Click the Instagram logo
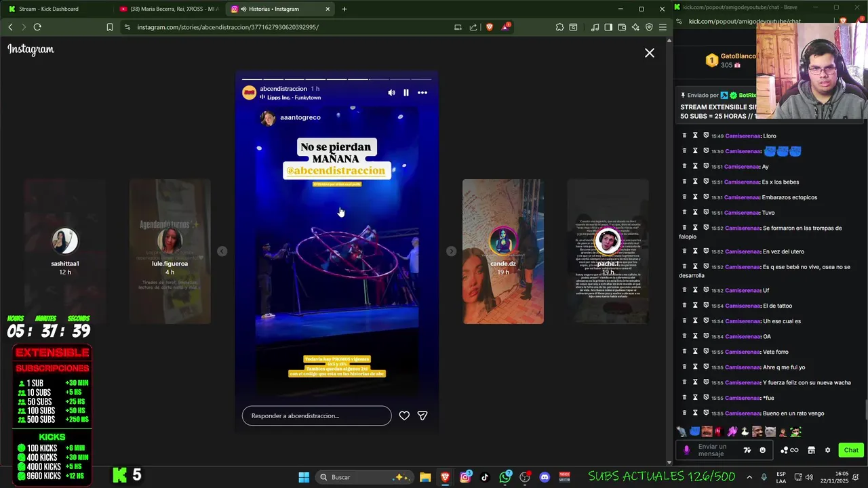 (31, 49)
